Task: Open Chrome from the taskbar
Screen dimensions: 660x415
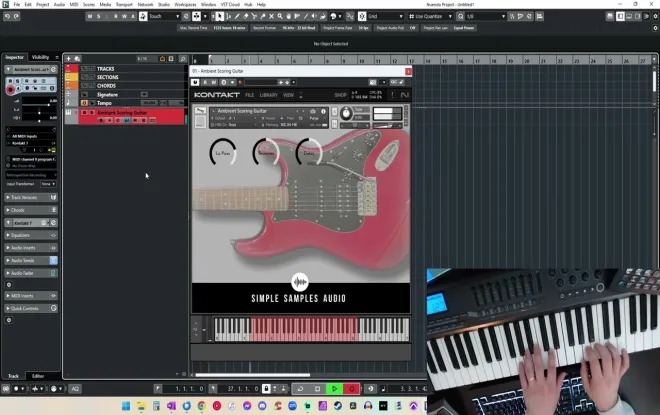Action: (x=202, y=406)
